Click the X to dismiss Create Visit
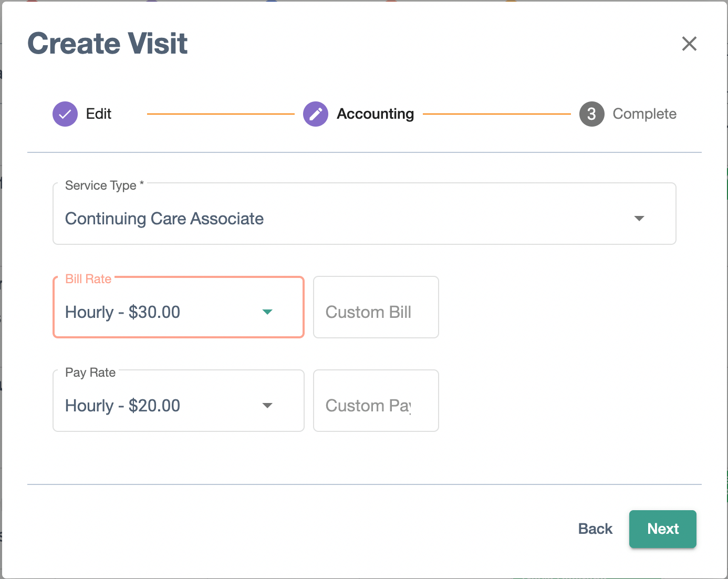Screen dimensions: 728x579 [689, 44]
